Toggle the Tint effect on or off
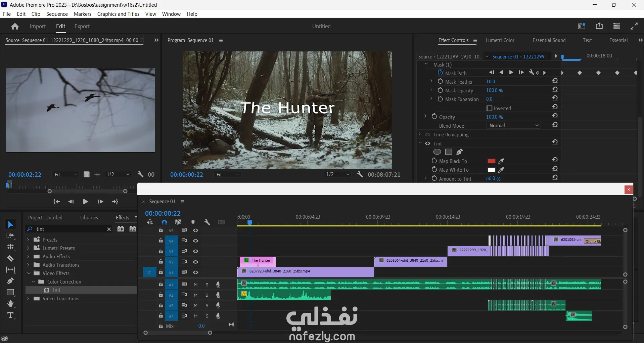644x343 pixels. [428, 143]
